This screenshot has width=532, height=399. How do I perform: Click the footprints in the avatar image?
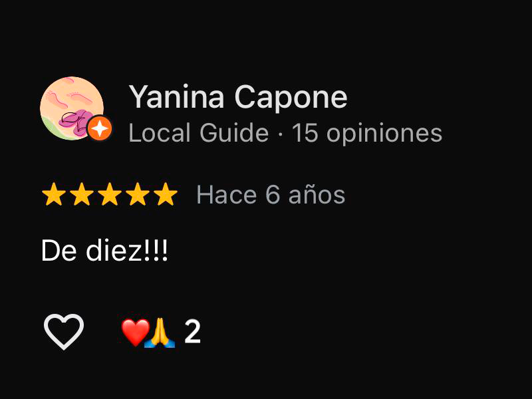[x=66, y=95]
